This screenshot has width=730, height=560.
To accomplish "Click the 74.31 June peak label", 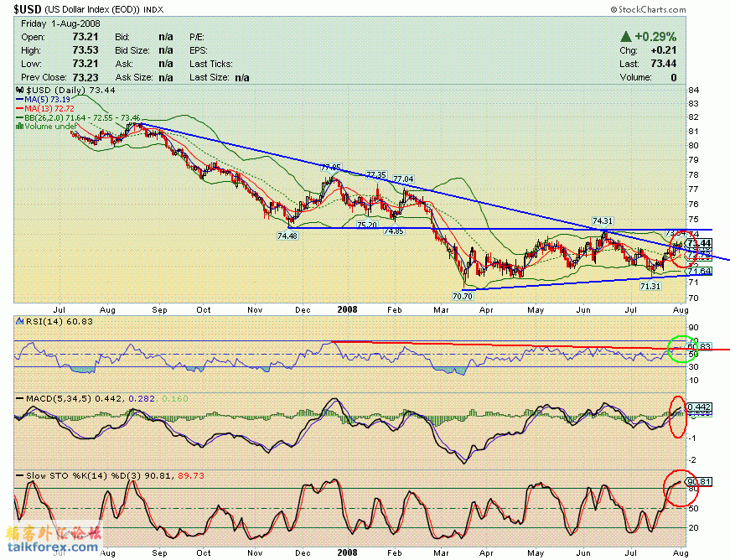I will (603, 221).
